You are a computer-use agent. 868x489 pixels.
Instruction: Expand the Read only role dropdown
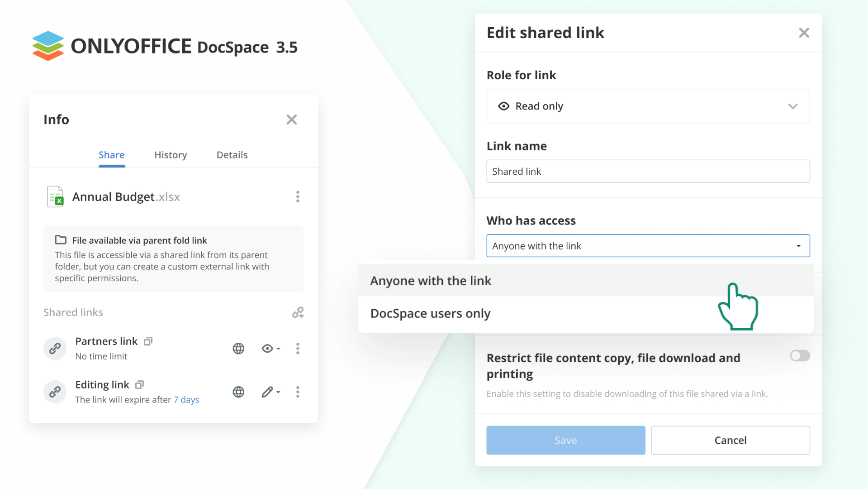793,106
